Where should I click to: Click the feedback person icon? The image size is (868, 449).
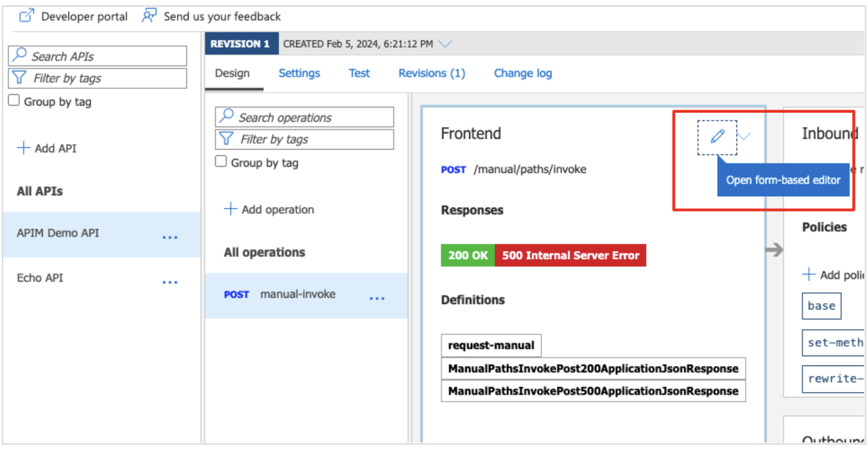coord(149,16)
